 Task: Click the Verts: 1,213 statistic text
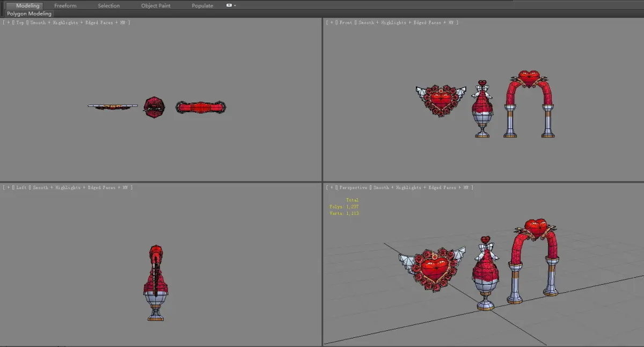pos(344,213)
